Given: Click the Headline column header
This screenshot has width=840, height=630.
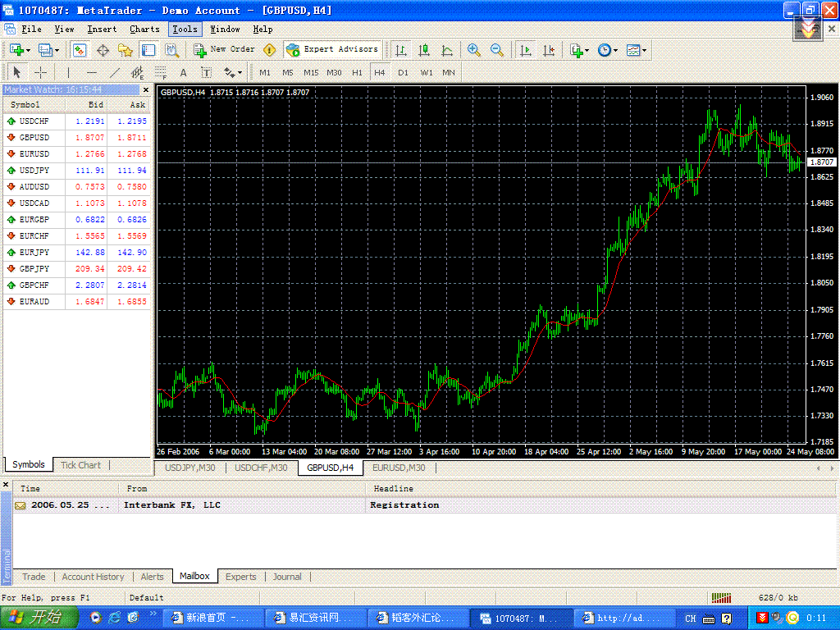Looking at the screenshot, I should [x=601, y=489].
